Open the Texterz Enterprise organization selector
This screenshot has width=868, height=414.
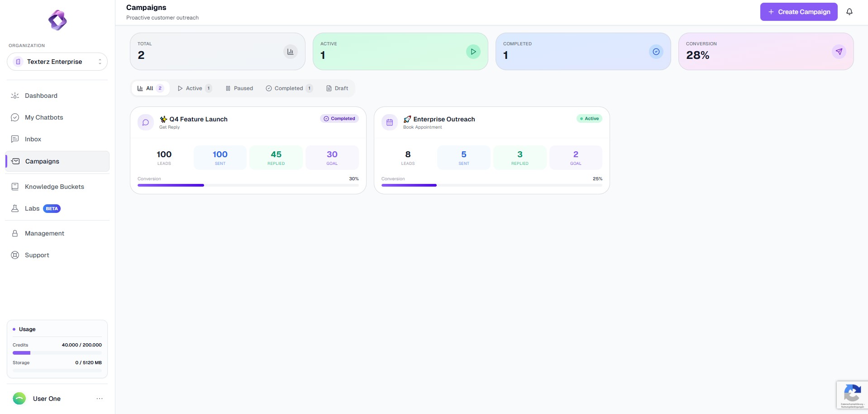coord(57,62)
